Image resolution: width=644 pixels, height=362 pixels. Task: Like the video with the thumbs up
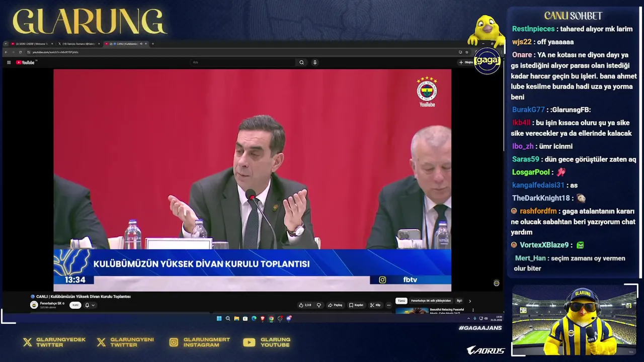305,305
